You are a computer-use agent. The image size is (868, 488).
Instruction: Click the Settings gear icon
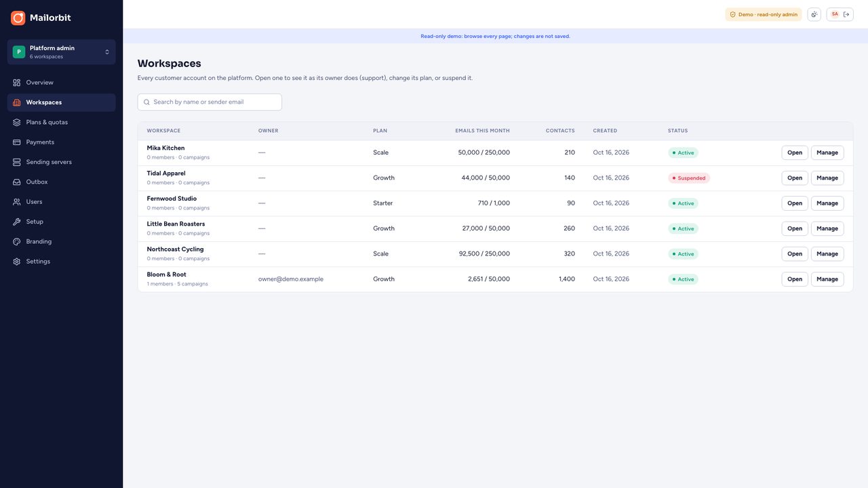click(x=17, y=262)
